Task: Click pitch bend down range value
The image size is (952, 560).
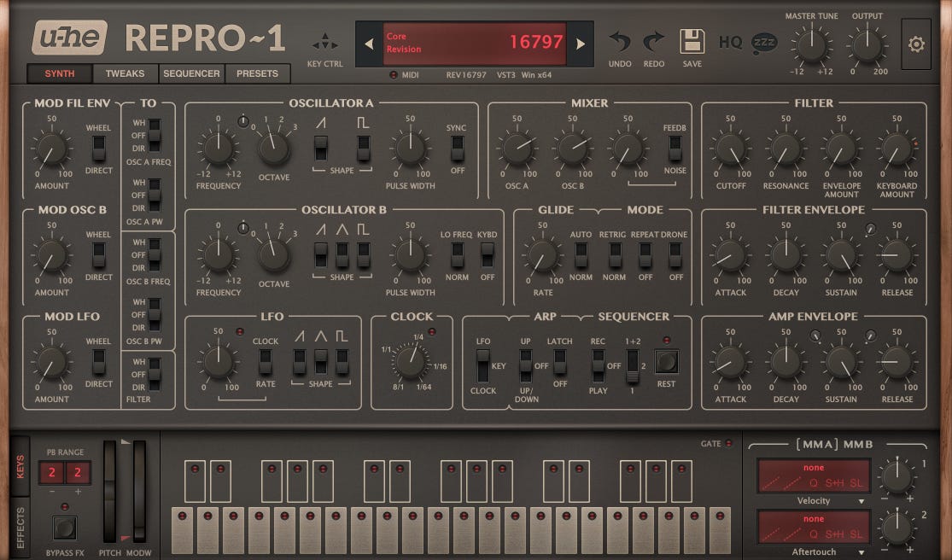Action: click(x=51, y=473)
